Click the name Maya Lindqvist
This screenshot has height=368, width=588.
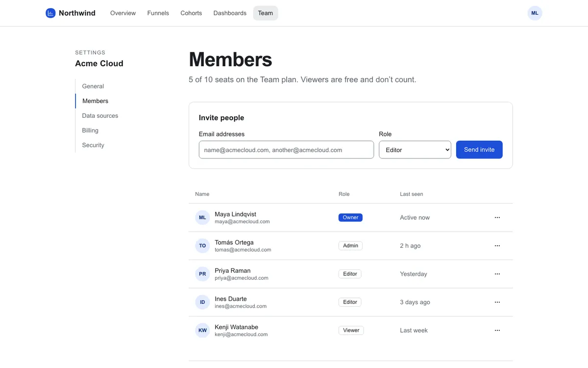tap(235, 214)
